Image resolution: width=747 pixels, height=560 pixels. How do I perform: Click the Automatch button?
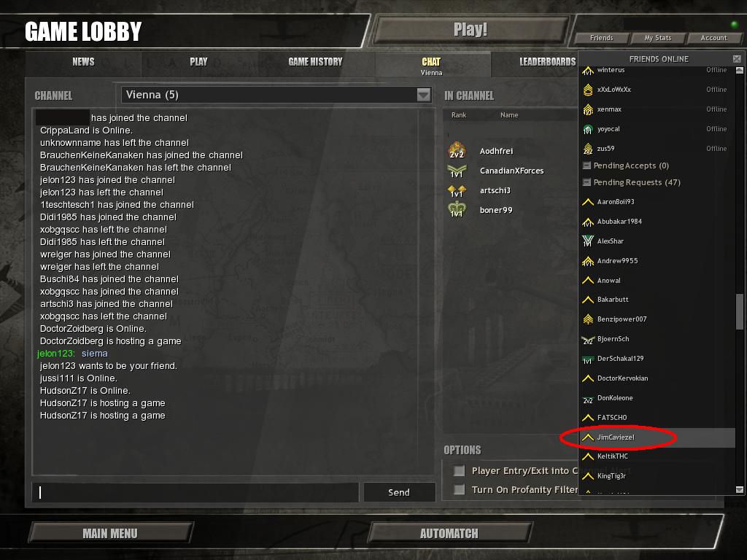tap(449, 533)
